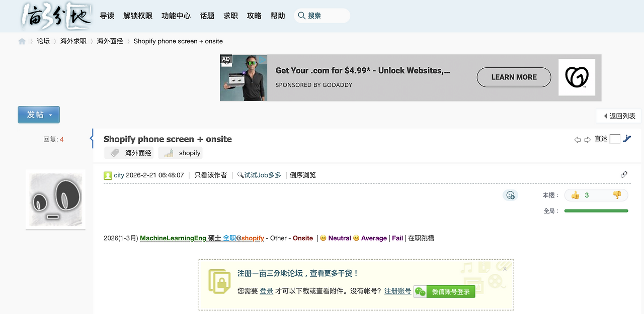
Task: Toggle 只看该作者 view
Action: click(x=210, y=175)
